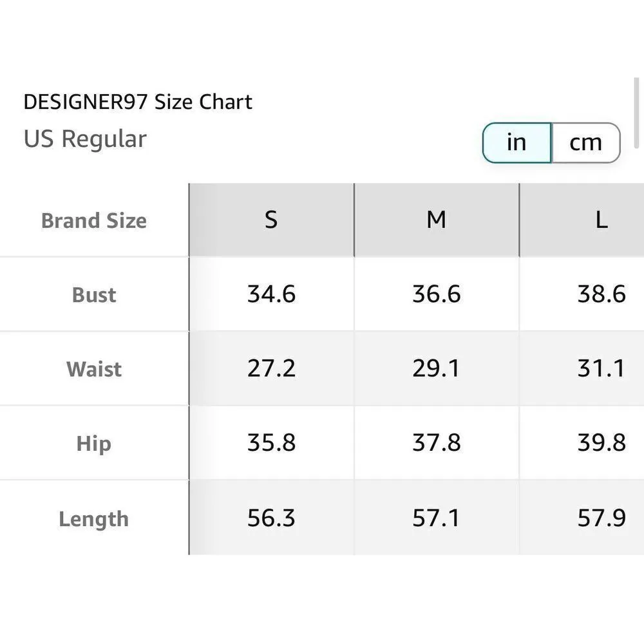Click the Hip row label
Viewport: 644px width, 644px height.
[94, 444]
